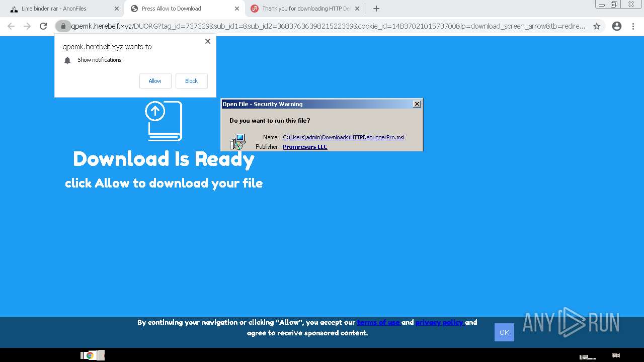The image size is (644, 362).
Task: Open the privacy policy link
Action: pos(439,322)
